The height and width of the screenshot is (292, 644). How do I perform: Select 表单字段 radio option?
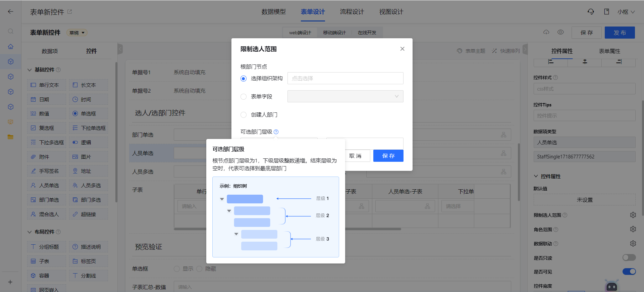pyautogui.click(x=244, y=97)
